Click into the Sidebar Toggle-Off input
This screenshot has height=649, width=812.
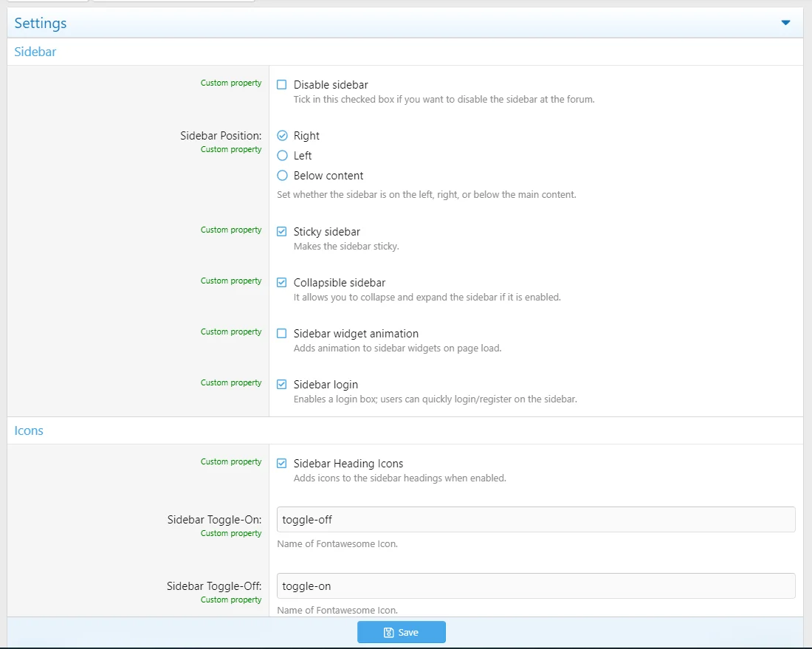[x=535, y=586]
